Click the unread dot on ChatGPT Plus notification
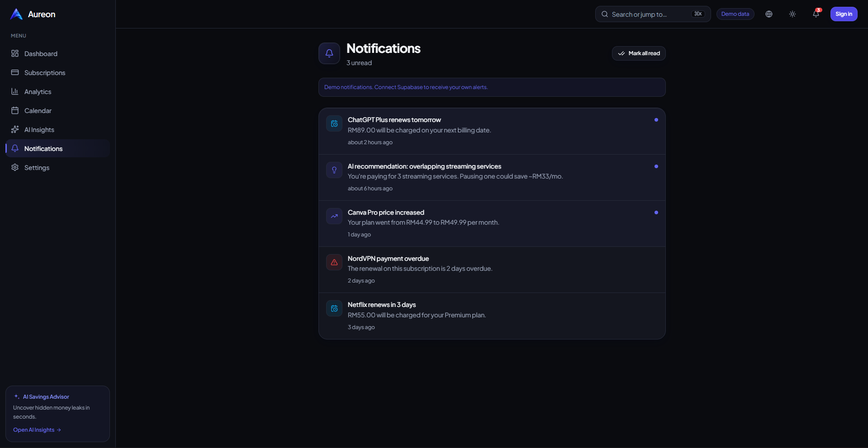868x448 pixels. (656, 120)
